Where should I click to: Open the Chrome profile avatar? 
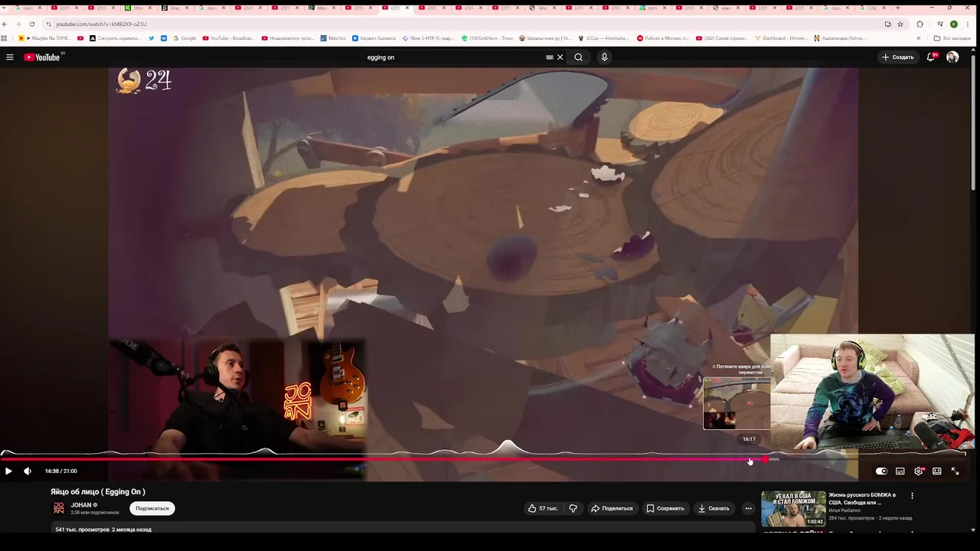coord(953,24)
